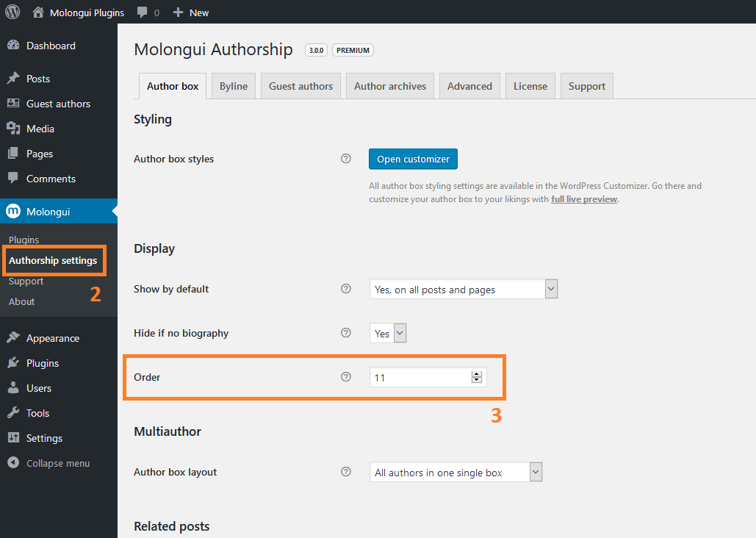Click the Collapse menu label
Screen dimensions: 756x538
[58, 463]
